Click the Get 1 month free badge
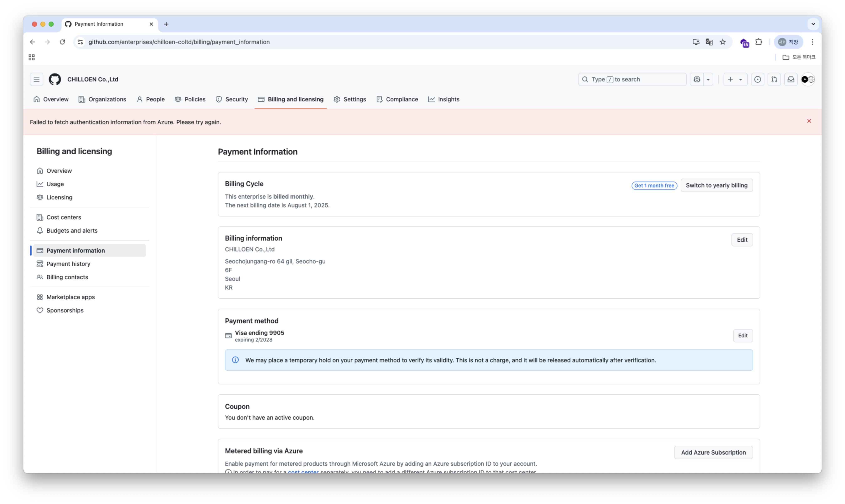 click(654, 186)
